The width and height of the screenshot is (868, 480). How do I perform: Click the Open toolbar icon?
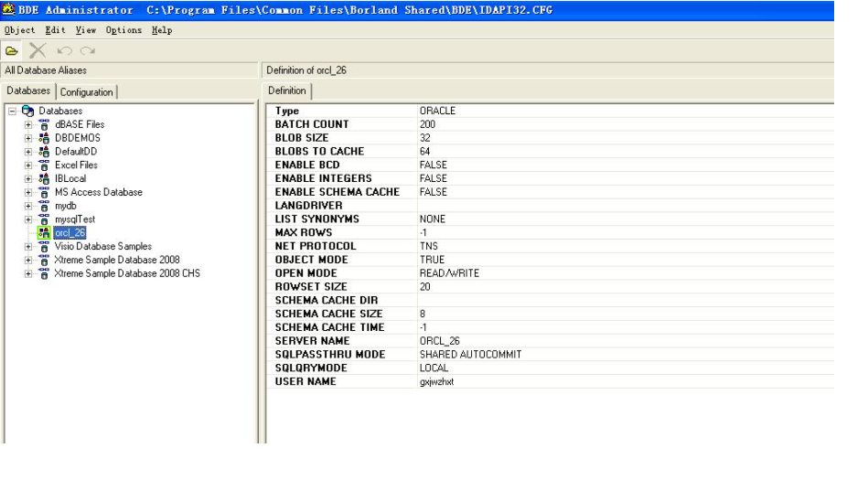[11, 50]
